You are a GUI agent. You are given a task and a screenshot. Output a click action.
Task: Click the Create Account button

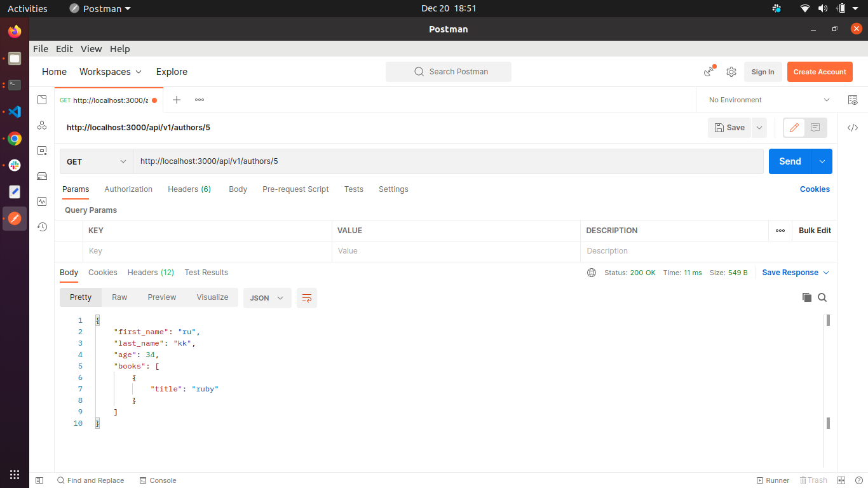click(x=820, y=72)
